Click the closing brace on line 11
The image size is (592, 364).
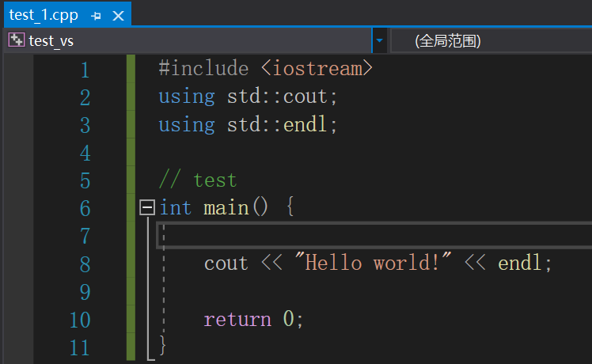coord(163,345)
